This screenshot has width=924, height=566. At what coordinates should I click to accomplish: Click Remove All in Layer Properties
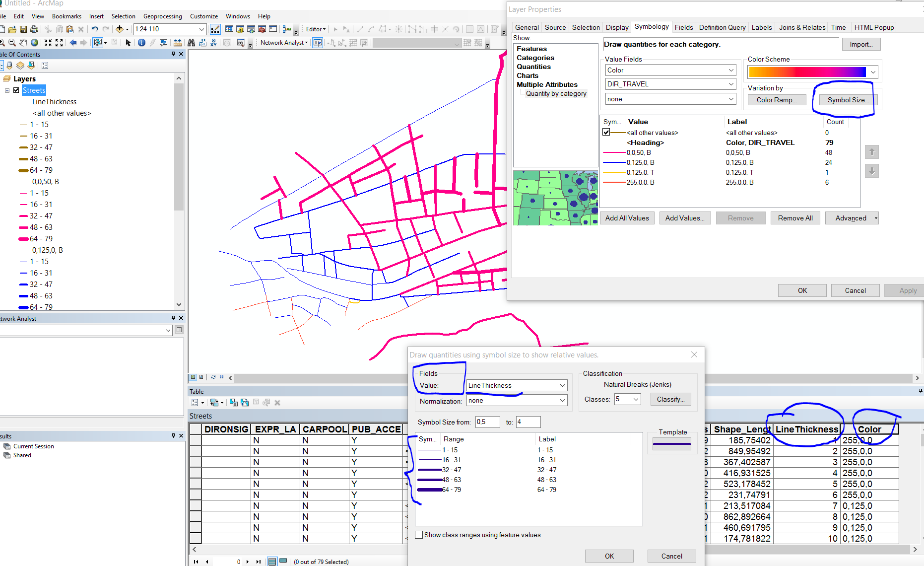(x=795, y=218)
